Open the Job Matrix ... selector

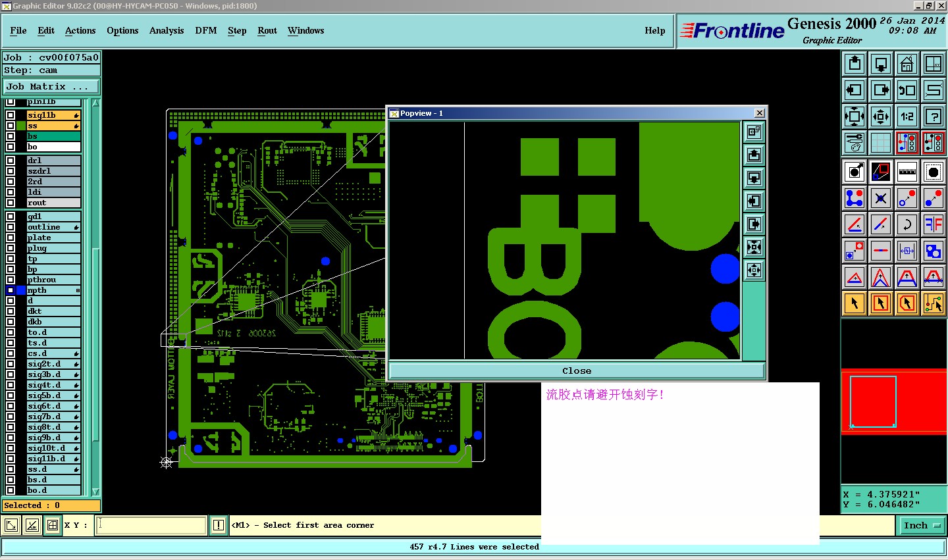point(51,86)
